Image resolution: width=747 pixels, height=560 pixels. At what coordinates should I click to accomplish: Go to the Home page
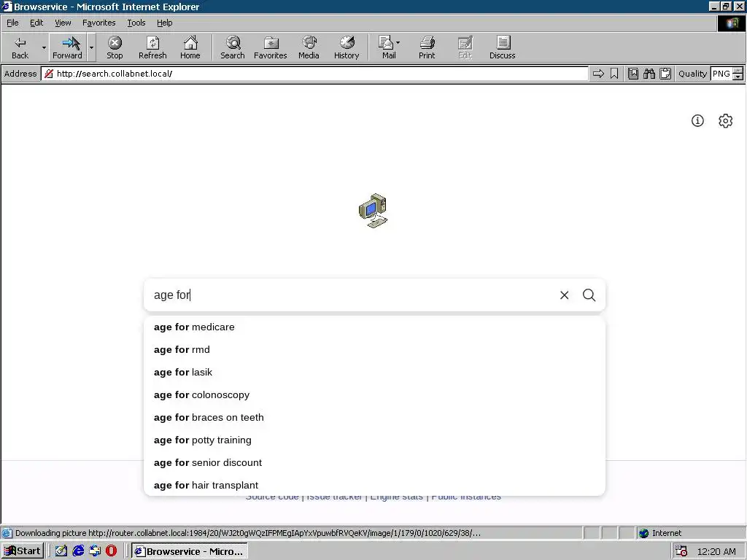tap(190, 47)
